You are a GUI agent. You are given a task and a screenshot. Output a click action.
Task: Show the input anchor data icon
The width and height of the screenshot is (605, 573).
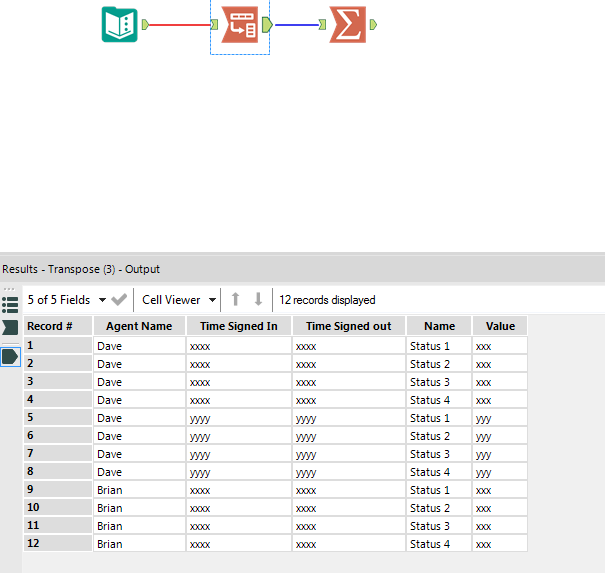pyautogui.click(x=10, y=327)
